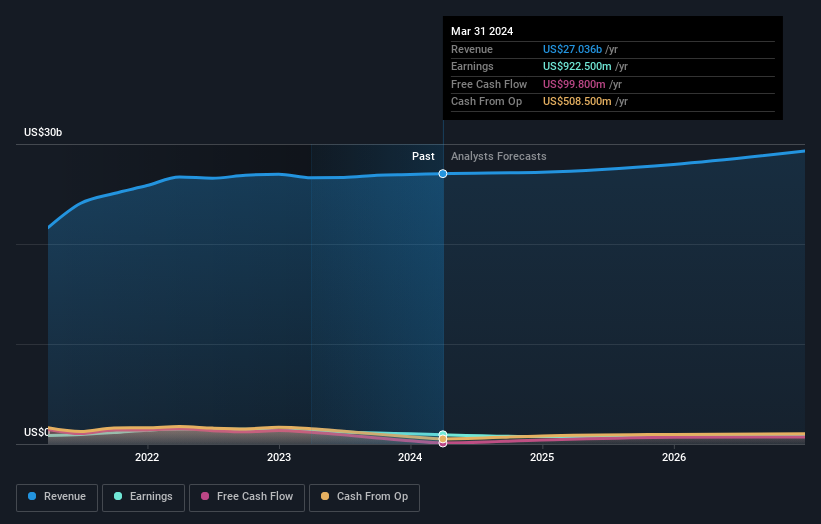
Task: Click the 2026 x-axis label
Action: (674, 457)
